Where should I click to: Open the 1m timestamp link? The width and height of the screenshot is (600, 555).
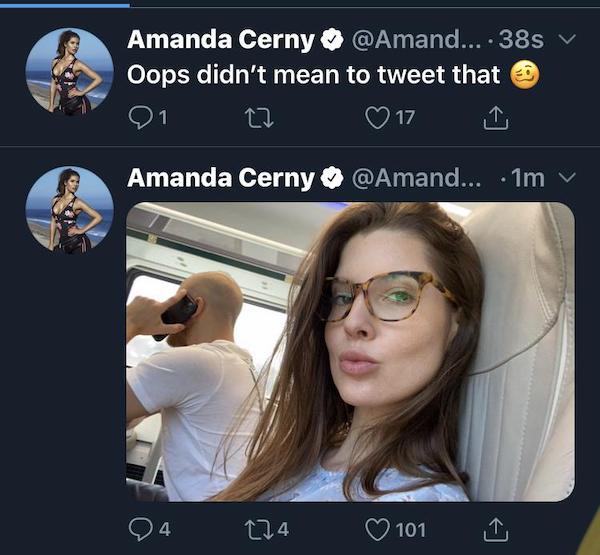[527, 178]
